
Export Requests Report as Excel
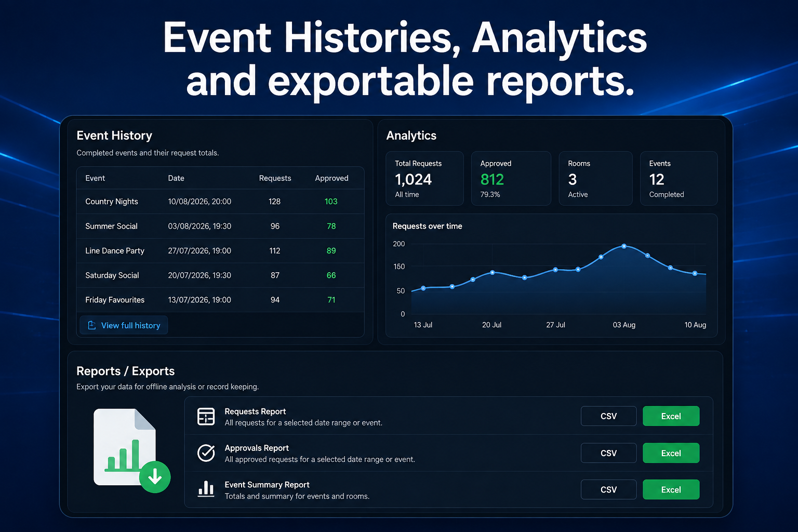[671, 416]
